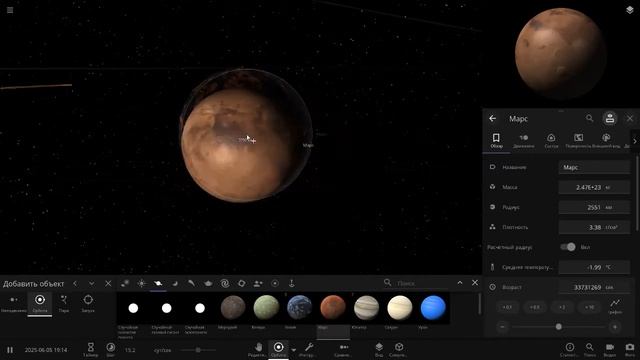This screenshot has width=640, height=360.
Task: Click the pin icon in the Марс panel header
Action: click(x=610, y=118)
